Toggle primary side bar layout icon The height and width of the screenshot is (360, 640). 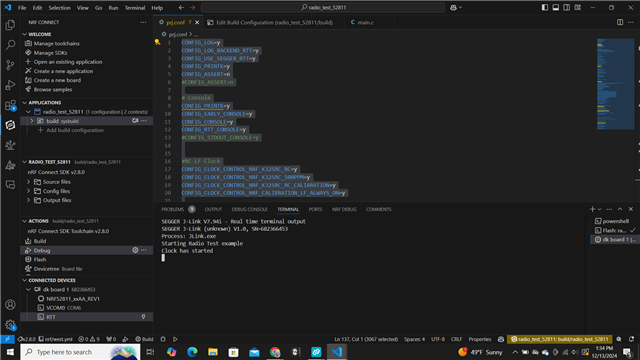click(545, 7)
